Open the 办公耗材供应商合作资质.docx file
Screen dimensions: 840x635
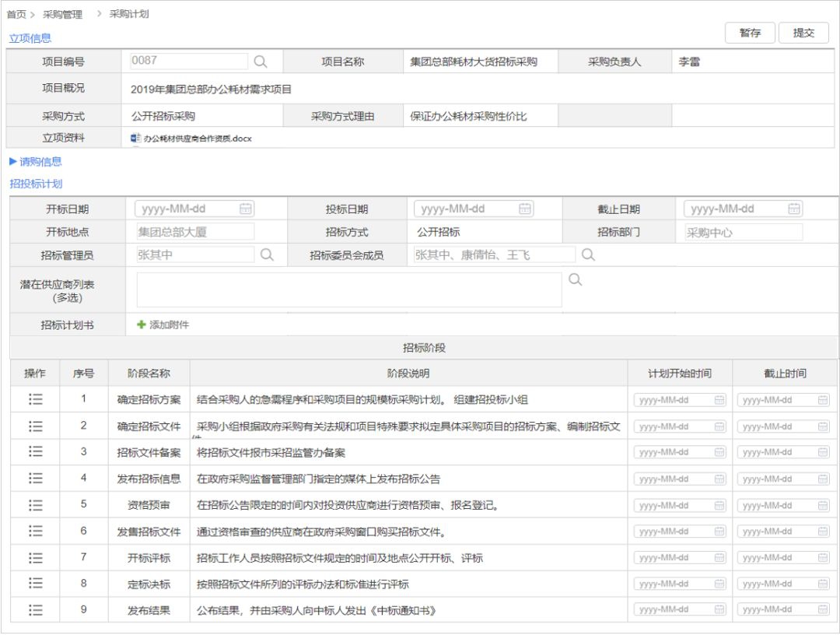pyautogui.click(x=198, y=139)
